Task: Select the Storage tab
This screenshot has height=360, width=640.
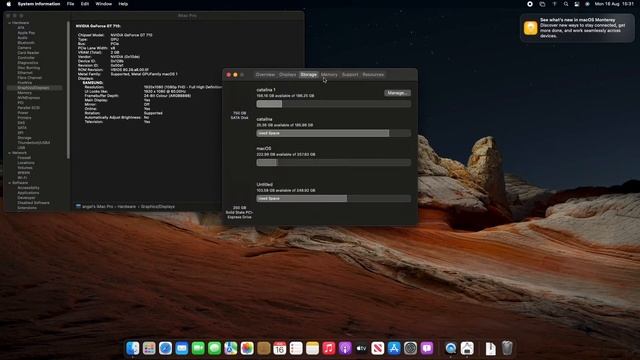Action: (x=309, y=75)
